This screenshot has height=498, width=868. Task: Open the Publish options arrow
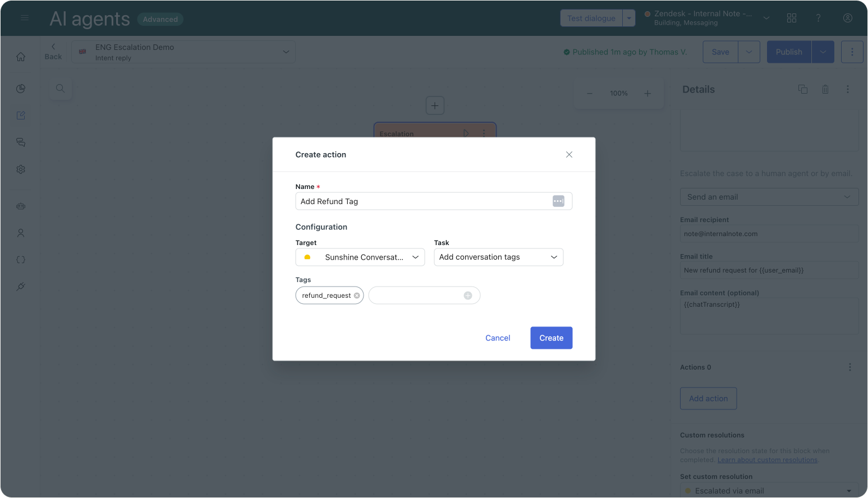pyautogui.click(x=823, y=52)
